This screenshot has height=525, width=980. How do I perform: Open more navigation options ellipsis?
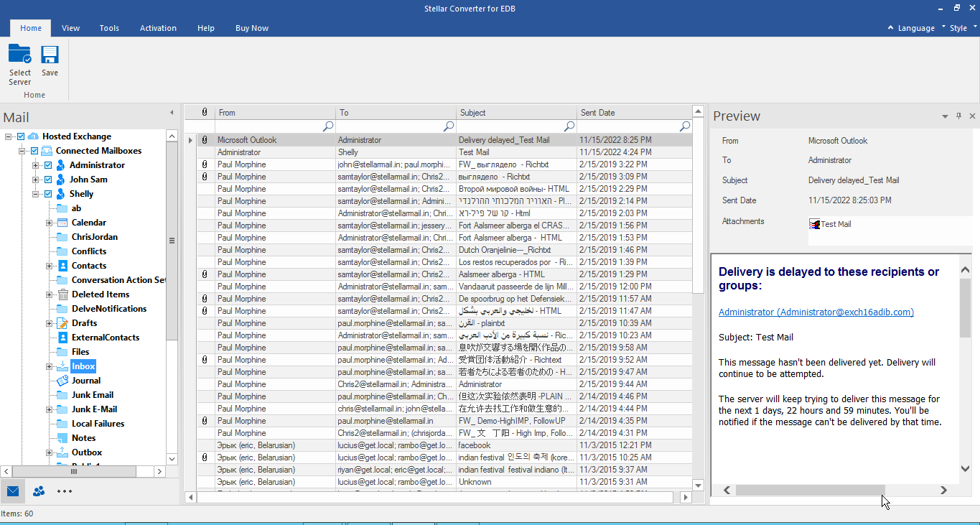(x=65, y=491)
